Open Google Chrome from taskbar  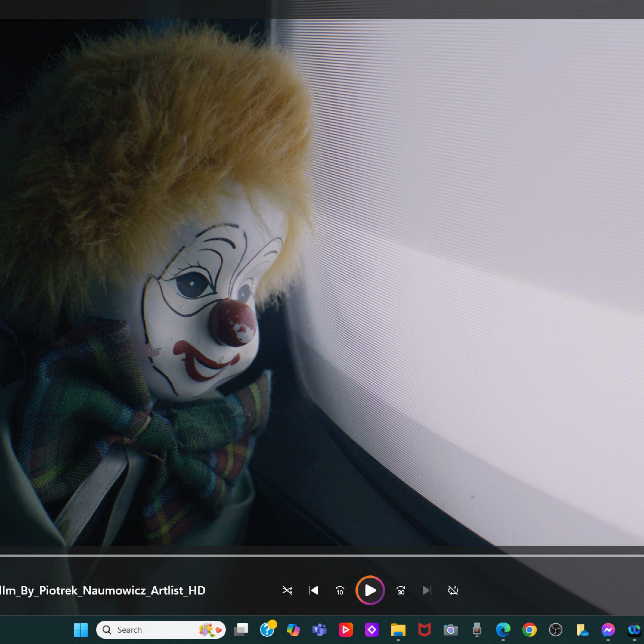coord(529,630)
